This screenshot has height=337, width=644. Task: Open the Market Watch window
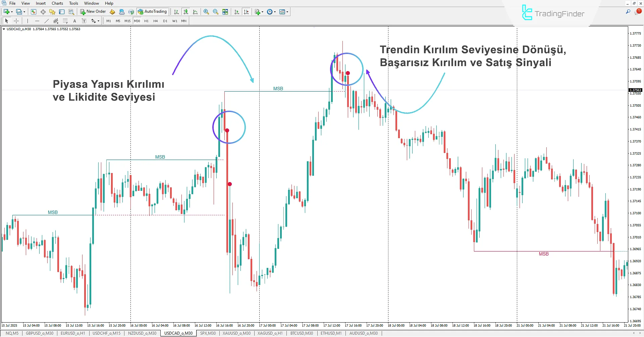(34, 11)
